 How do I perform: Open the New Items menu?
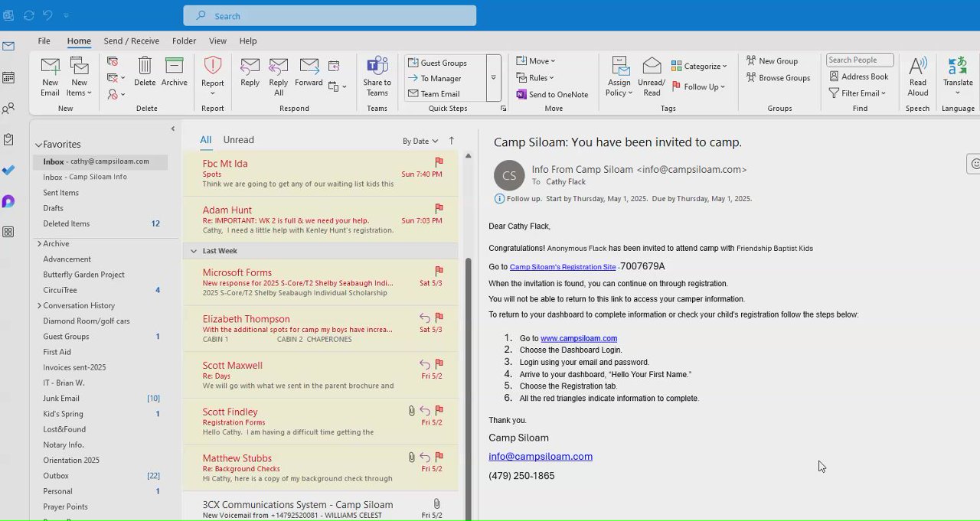click(x=79, y=77)
